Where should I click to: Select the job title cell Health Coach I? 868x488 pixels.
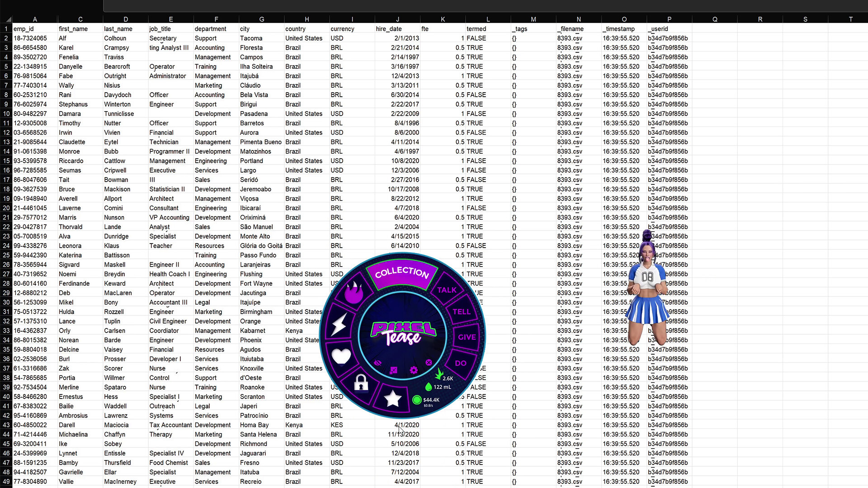(x=171, y=274)
